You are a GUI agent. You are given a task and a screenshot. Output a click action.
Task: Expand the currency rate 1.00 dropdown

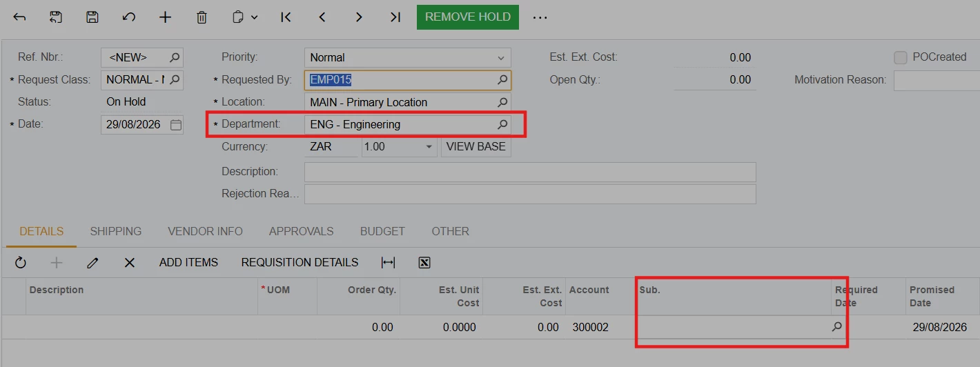pyautogui.click(x=429, y=147)
